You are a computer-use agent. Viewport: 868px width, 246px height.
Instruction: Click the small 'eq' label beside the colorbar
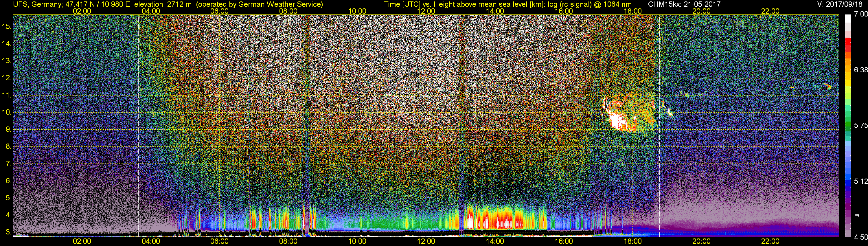click(x=857, y=215)
